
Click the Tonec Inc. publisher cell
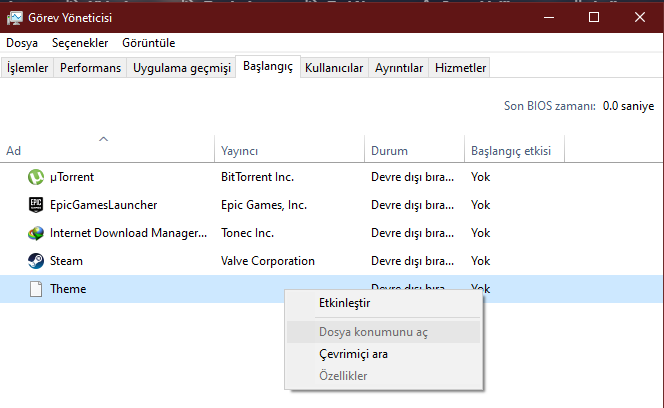click(x=247, y=233)
